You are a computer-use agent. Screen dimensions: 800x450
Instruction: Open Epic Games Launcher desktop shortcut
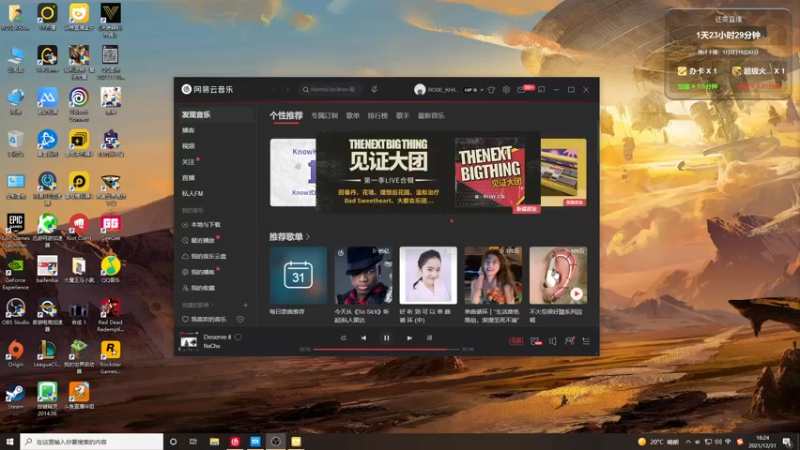coord(15,230)
